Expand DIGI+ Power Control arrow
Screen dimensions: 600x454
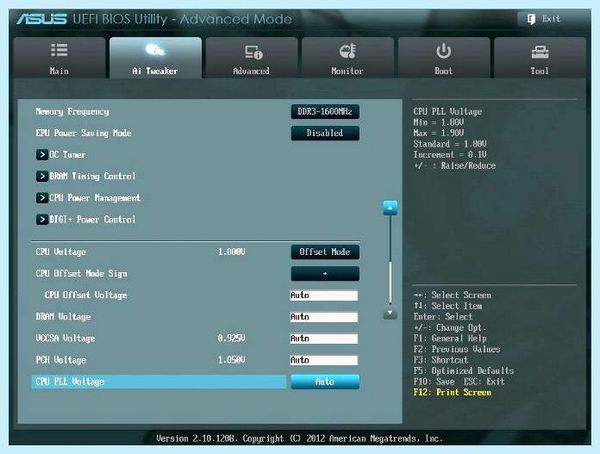[42, 219]
